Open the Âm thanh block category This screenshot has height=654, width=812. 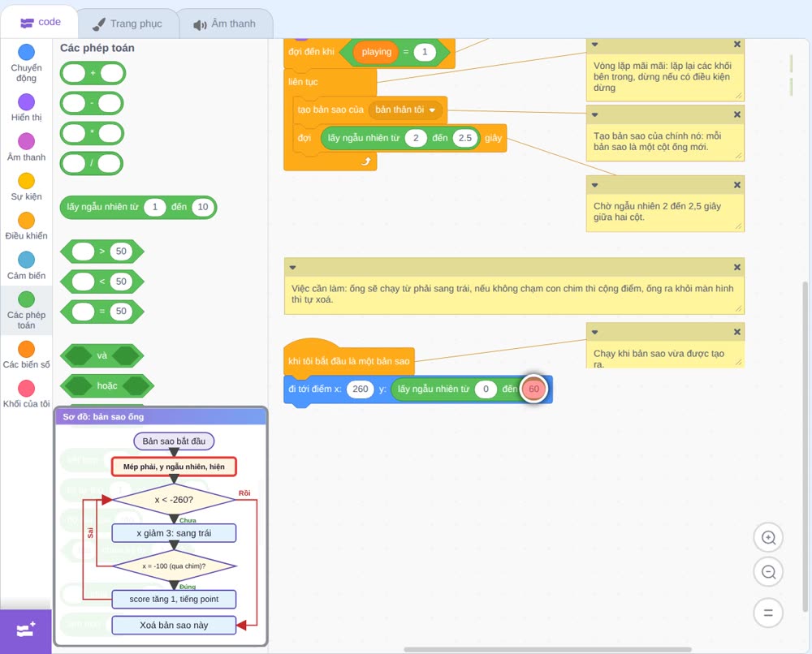(x=26, y=147)
